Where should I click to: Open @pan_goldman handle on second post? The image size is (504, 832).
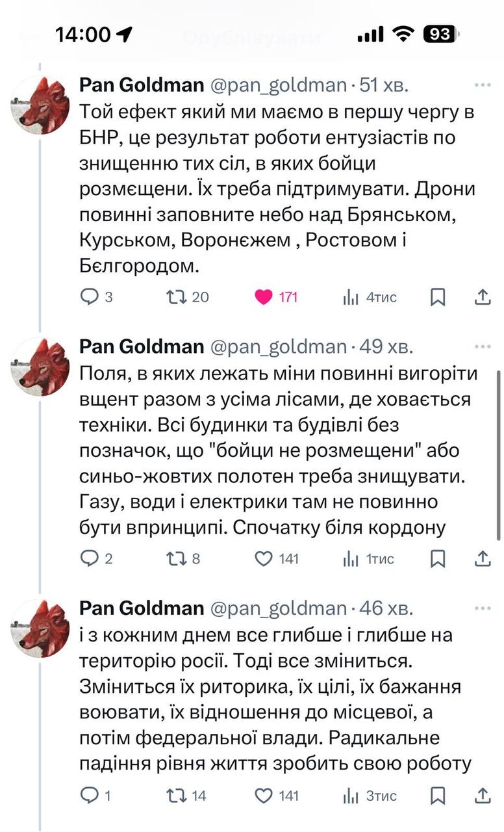(279, 346)
